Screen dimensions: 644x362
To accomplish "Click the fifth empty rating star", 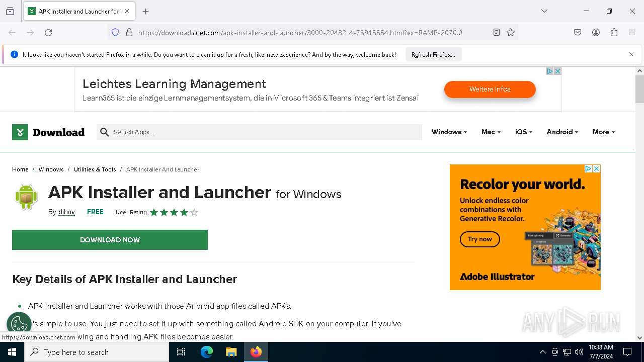I will 194,212.
